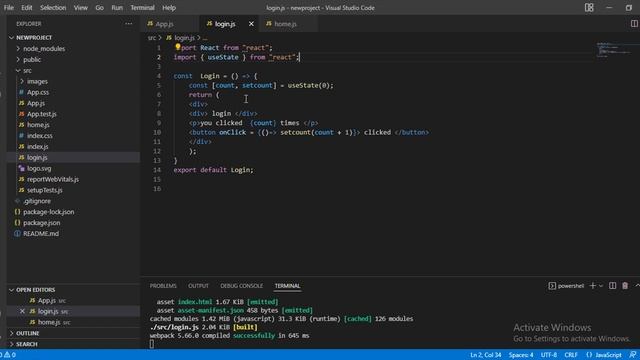Click line 14 export default Login
Screen dimensions: 640x360
213,170
